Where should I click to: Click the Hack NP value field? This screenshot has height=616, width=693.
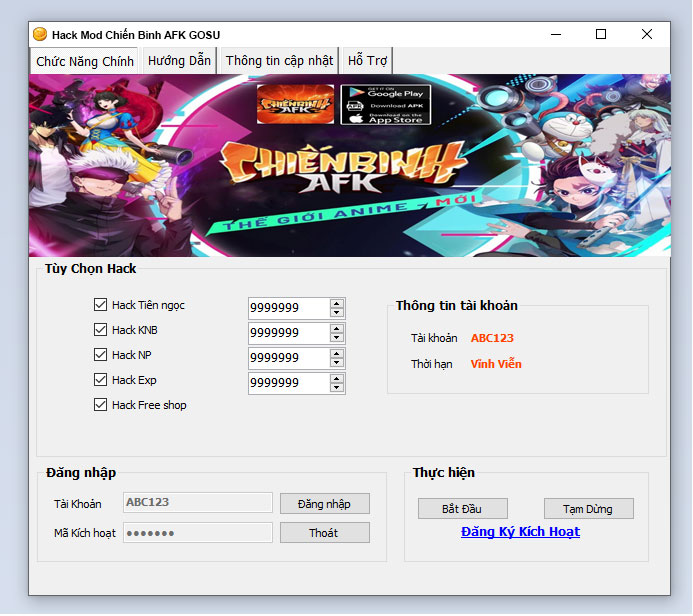point(289,358)
